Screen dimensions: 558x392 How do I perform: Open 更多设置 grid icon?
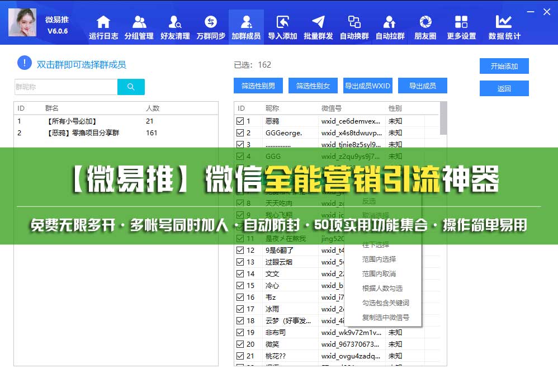pos(461,22)
